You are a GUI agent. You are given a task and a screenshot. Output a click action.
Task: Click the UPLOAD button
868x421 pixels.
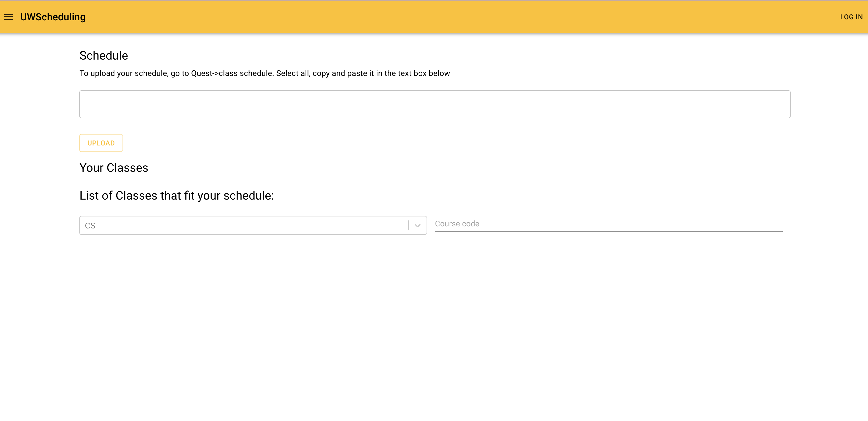[x=101, y=143]
